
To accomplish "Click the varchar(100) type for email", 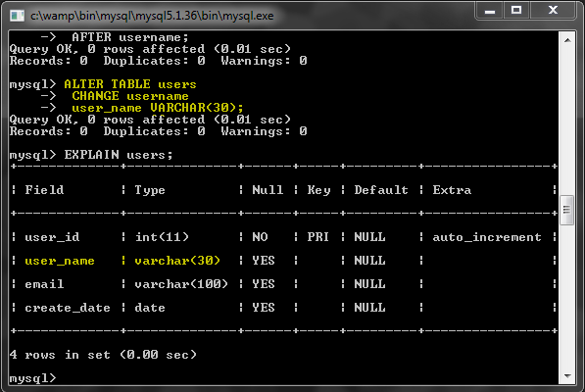I will pyautogui.click(x=181, y=284).
